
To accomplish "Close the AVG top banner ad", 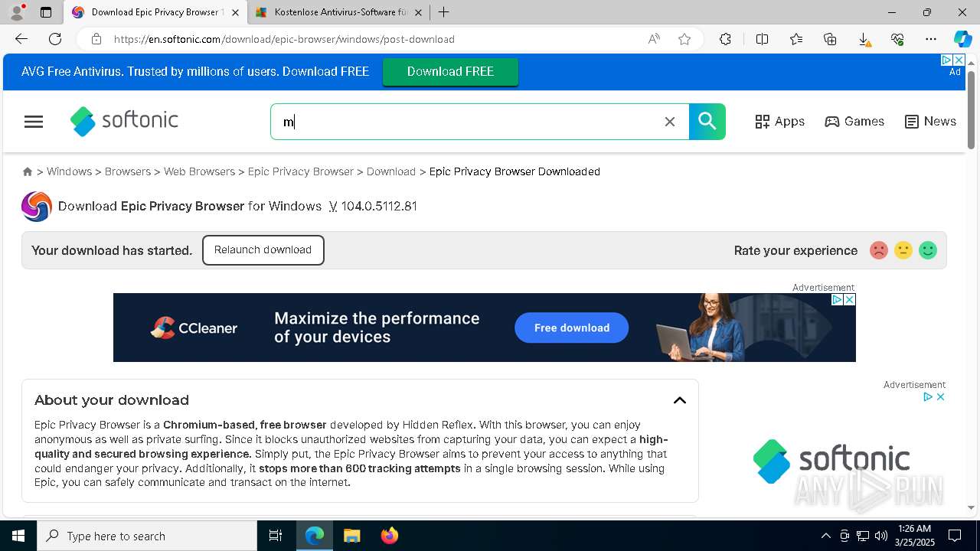I will [959, 60].
